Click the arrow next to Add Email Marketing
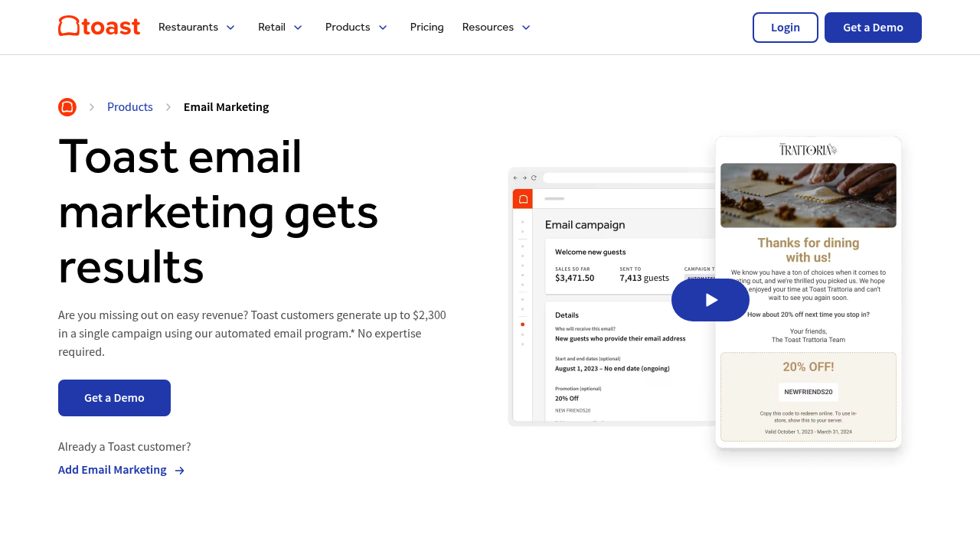Screen dimensions: 980x551 180,471
